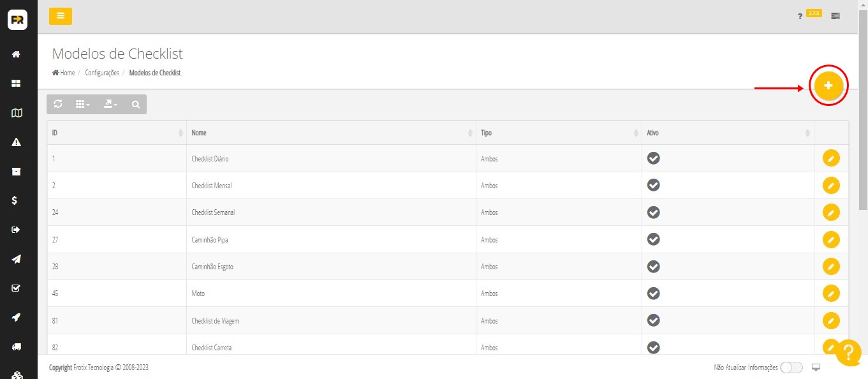This screenshot has width=868, height=379.
Task: Open the search tool in the table toolbar
Action: pos(135,105)
